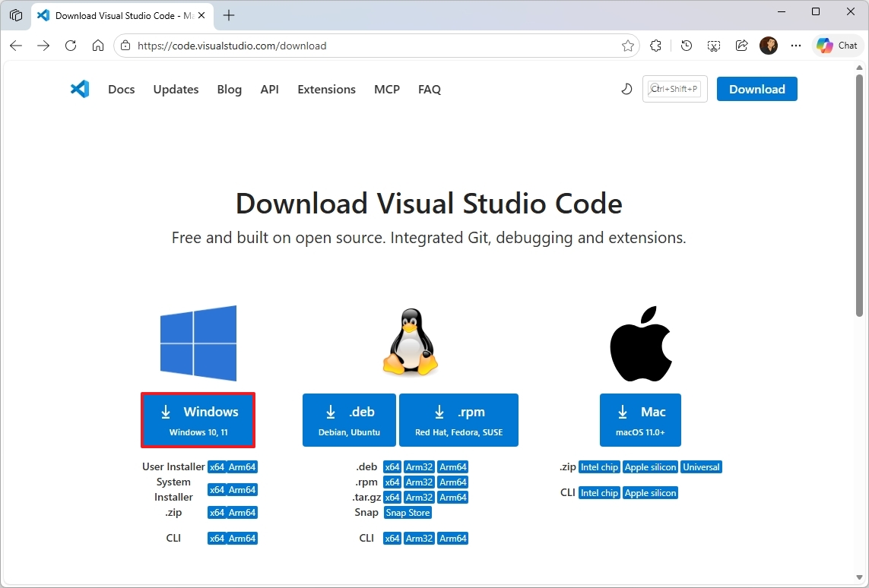Open the user profile avatar
Image resolution: width=869 pixels, height=588 pixels.
pyautogui.click(x=769, y=46)
